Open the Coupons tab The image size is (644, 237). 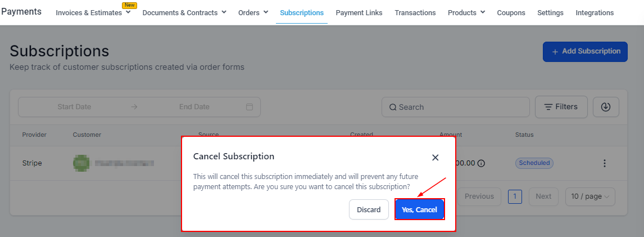coord(511,12)
